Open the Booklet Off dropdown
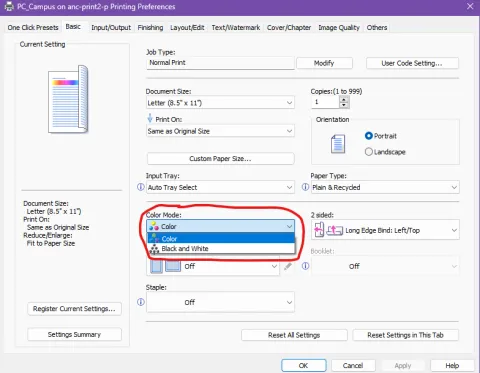The height and width of the screenshot is (373, 480). pyautogui.click(x=385, y=266)
